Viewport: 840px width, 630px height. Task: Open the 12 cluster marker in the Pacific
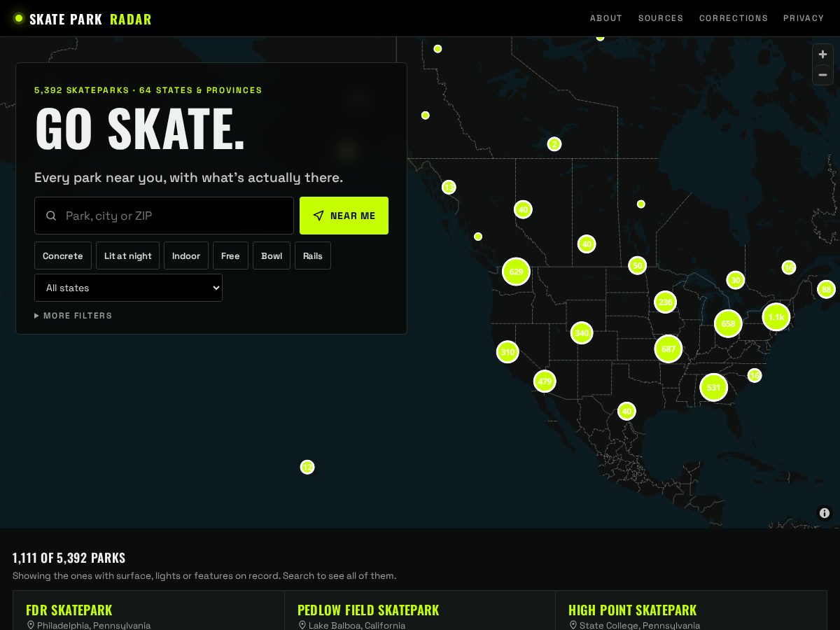point(307,467)
